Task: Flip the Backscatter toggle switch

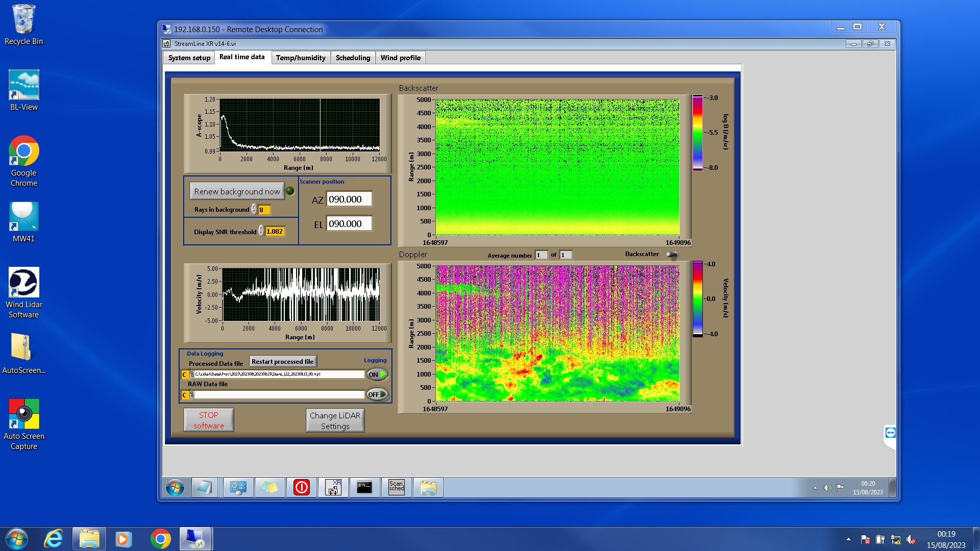Action: click(672, 255)
